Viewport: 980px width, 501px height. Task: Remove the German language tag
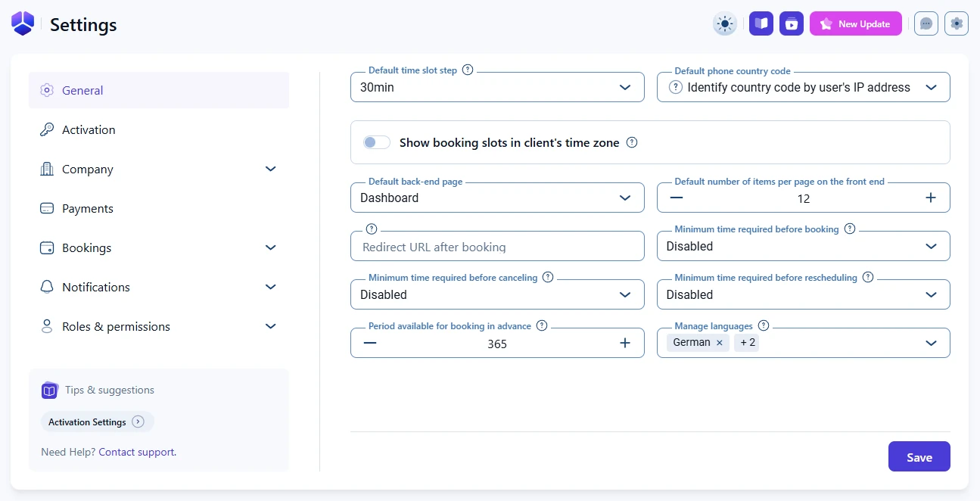click(x=720, y=343)
